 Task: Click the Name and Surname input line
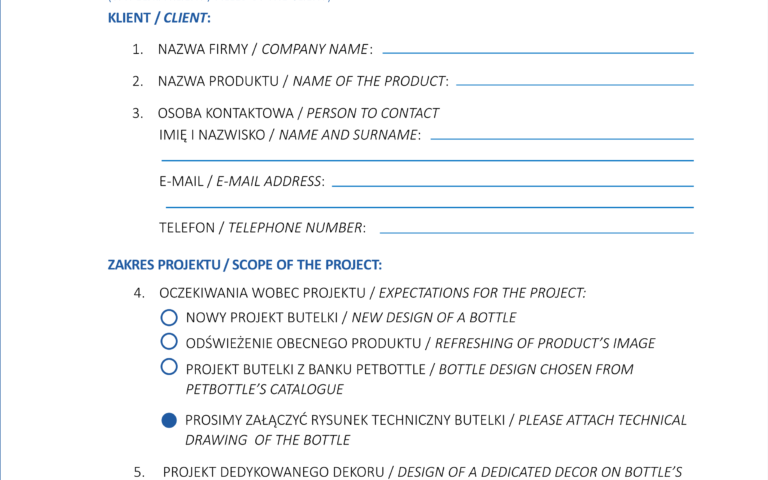click(561, 136)
